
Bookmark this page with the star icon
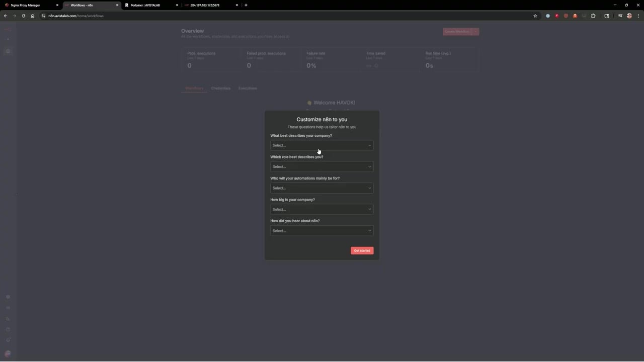point(535,16)
